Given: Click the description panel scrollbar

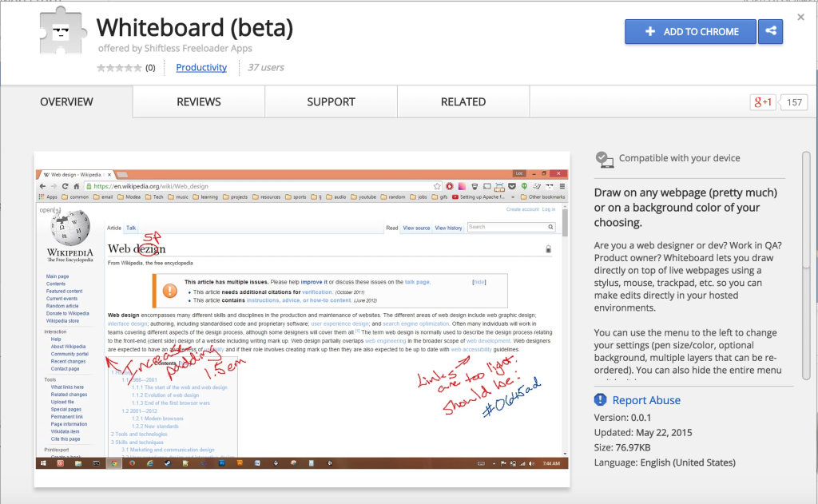Looking at the screenshot, I should [x=806, y=266].
